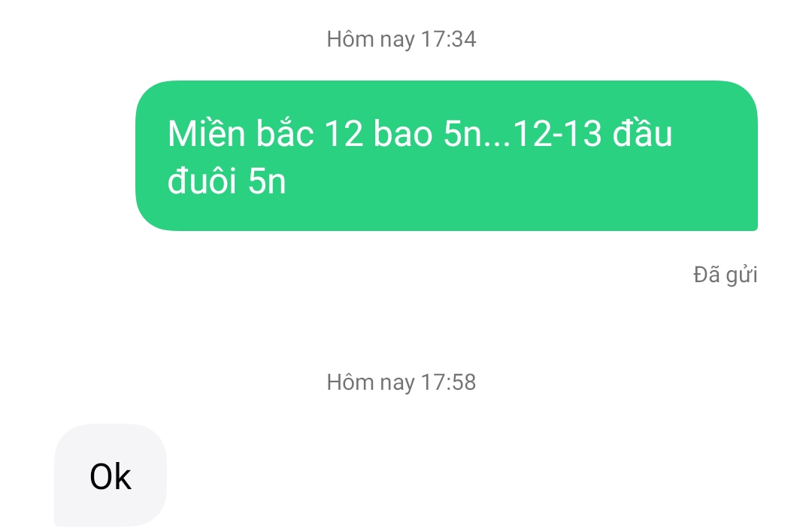Viewport: 812px width, 529px height.
Task: Select the word "bao" in the message
Action: 403,134
